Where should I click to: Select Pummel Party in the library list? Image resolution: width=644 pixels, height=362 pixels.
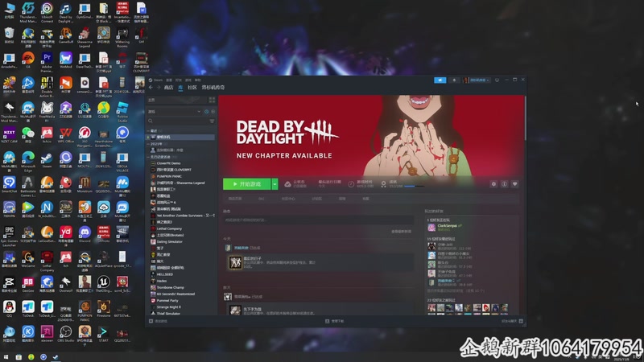coord(180,300)
